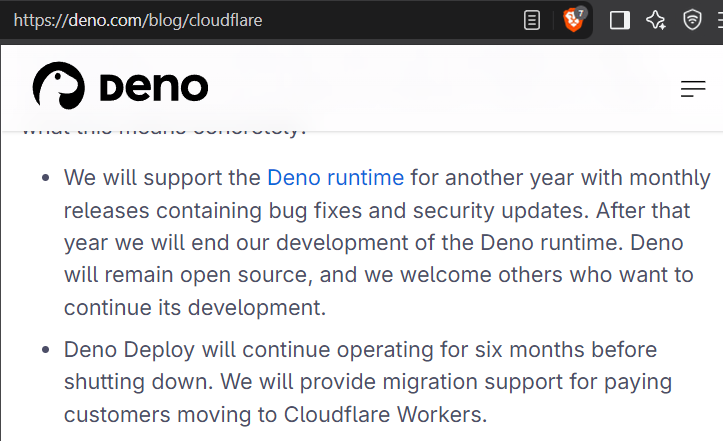Open the browser main menu at the toolbar edge
The height and width of the screenshot is (441, 723).
(x=720, y=20)
